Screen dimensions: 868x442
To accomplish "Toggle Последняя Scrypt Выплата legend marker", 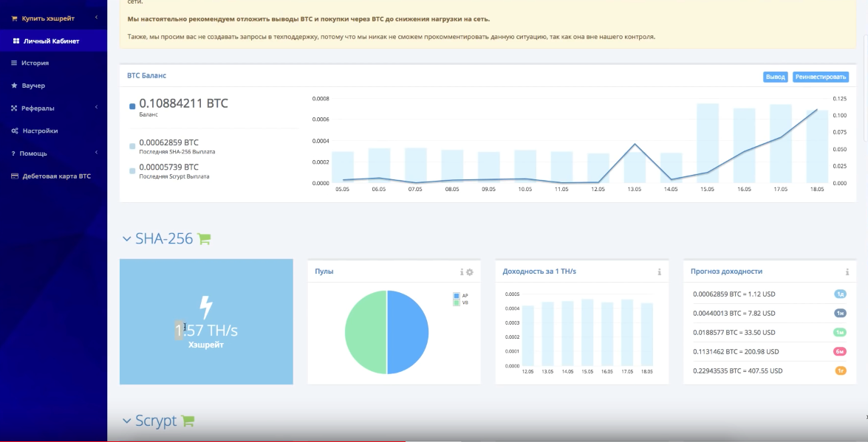I will (132, 171).
